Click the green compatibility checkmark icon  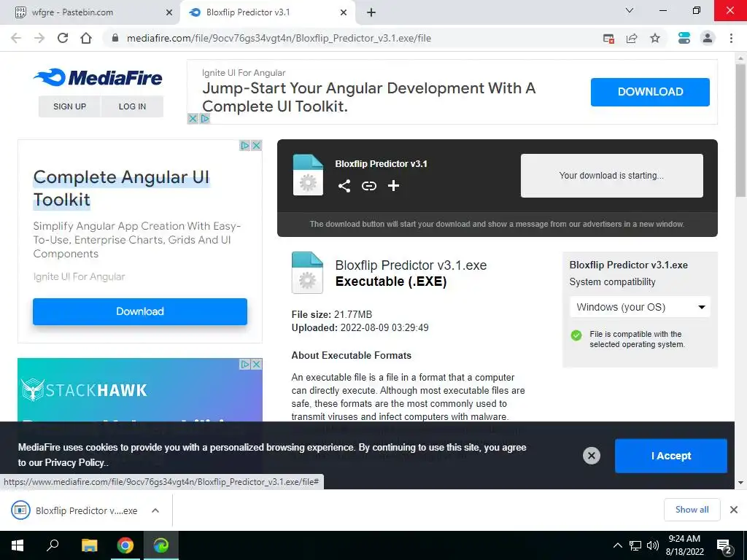[x=576, y=335]
